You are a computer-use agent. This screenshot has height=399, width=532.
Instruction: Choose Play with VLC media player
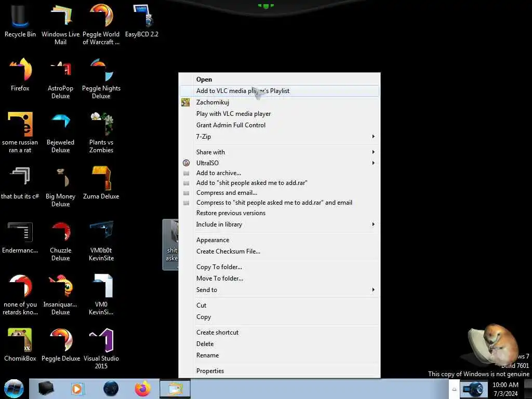click(x=279, y=114)
